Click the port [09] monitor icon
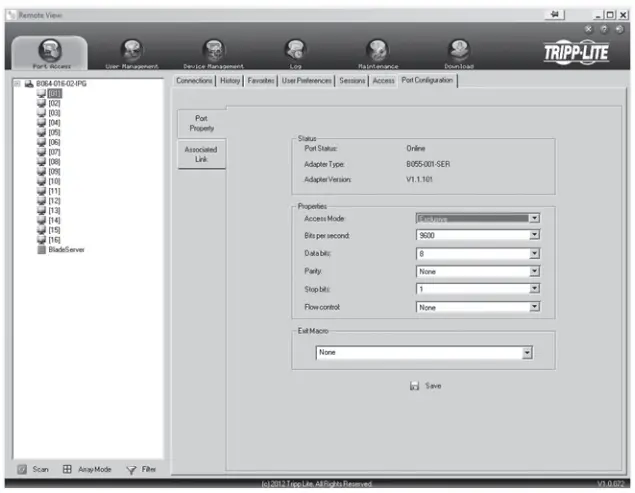635x493 pixels. point(41,171)
